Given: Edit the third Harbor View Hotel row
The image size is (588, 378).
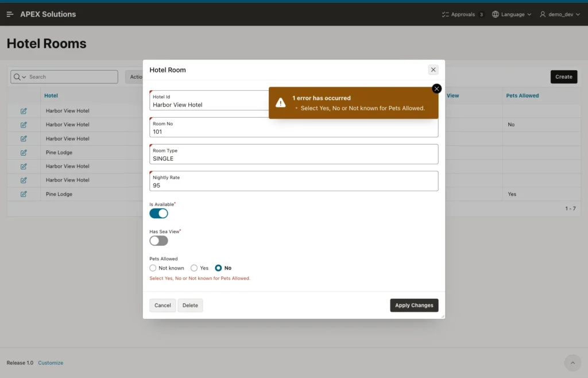Looking at the screenshot, I should 24,139.
